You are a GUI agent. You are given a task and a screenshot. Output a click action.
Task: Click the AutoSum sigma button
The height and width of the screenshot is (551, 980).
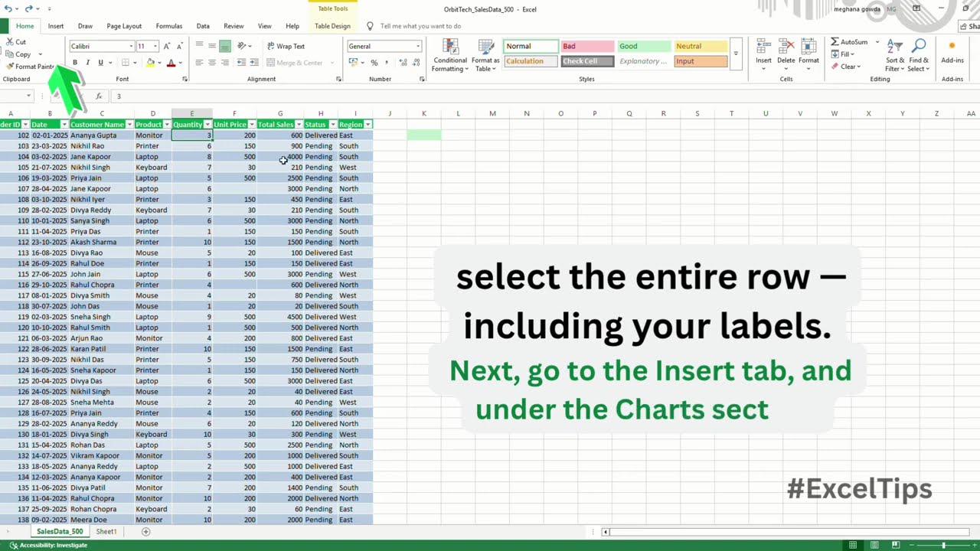848,42
